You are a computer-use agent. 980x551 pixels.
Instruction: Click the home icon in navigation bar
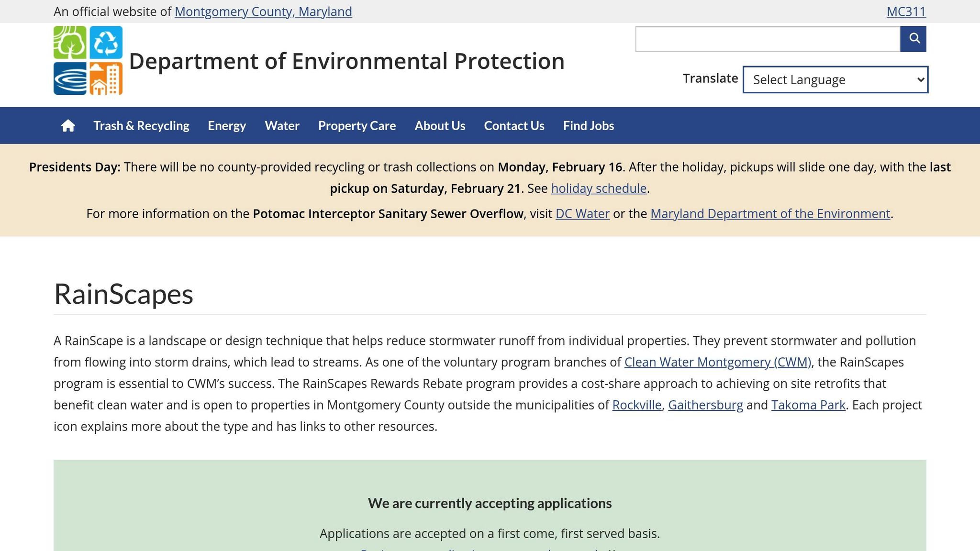tap(68, 126)
